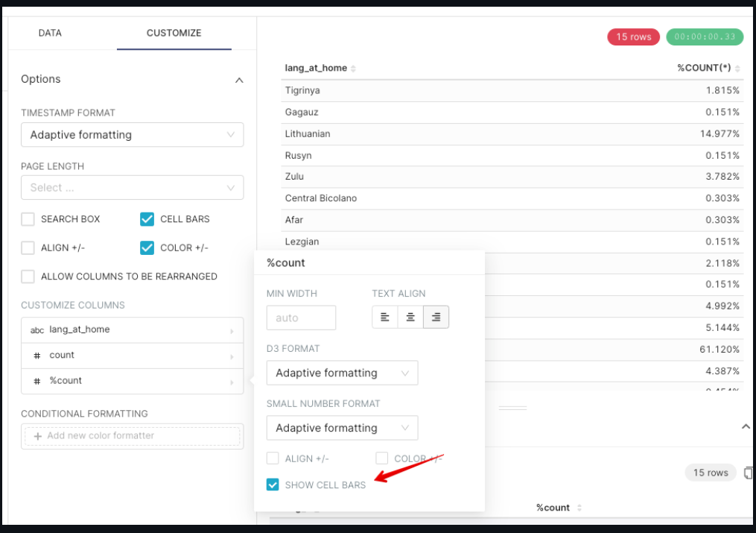Collapse the lower data panel chevron
The height and width of the screenshot is (533, 756).
tap(746, 426)
